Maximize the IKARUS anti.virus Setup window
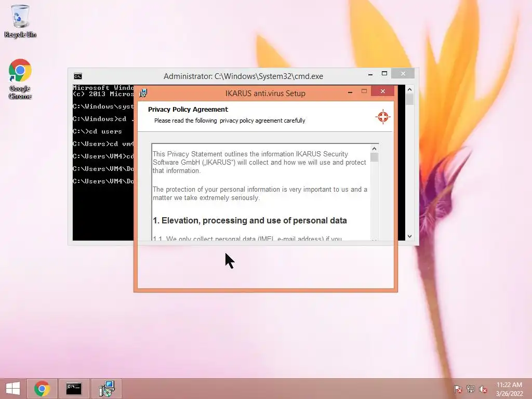The height and width of the screenshot is (399, 532). point(364,91)
